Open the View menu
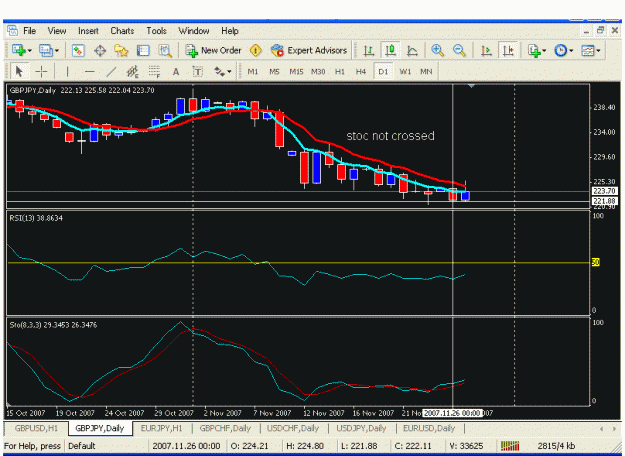The height and width of the screenshot is (456, 625). (57, 31)
